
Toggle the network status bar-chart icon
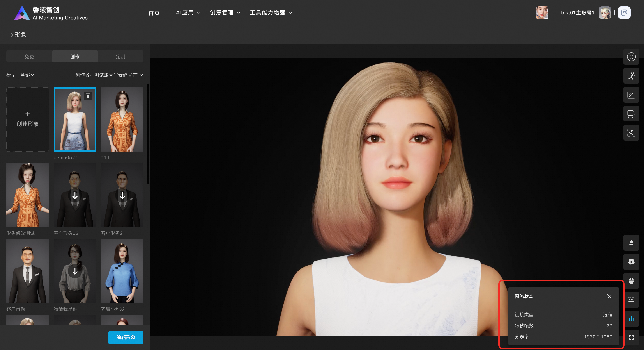click(x=632, y=319)
